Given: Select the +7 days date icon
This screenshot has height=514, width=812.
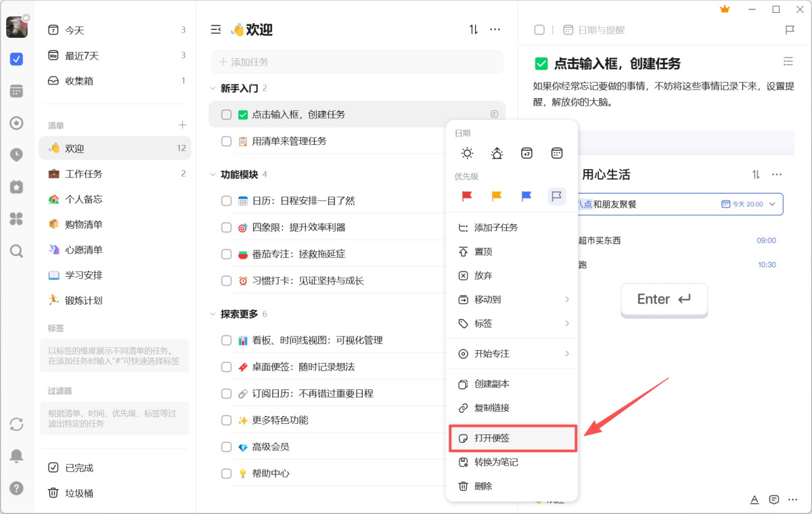Looking at the screenshot, I should (x=526, y=153).
